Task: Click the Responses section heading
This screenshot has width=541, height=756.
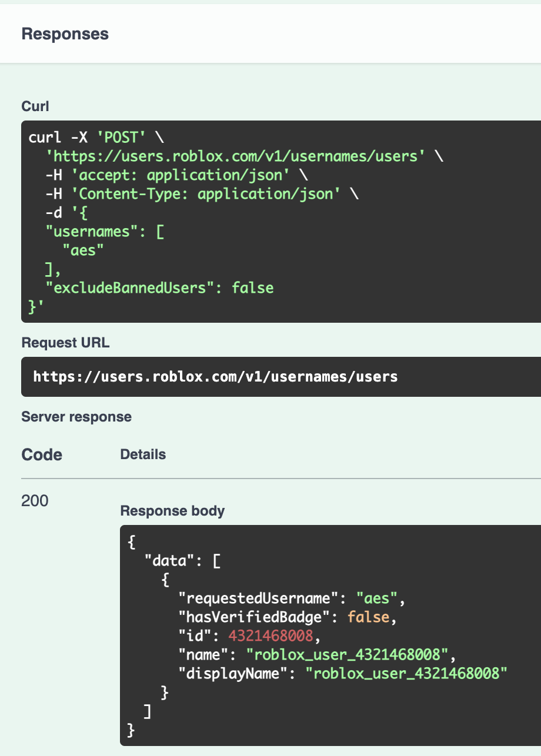Action: coord(65,34)
